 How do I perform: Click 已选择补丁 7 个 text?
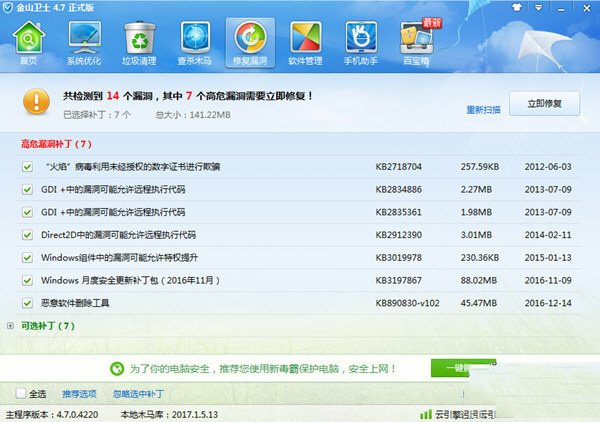pos(97,115)
